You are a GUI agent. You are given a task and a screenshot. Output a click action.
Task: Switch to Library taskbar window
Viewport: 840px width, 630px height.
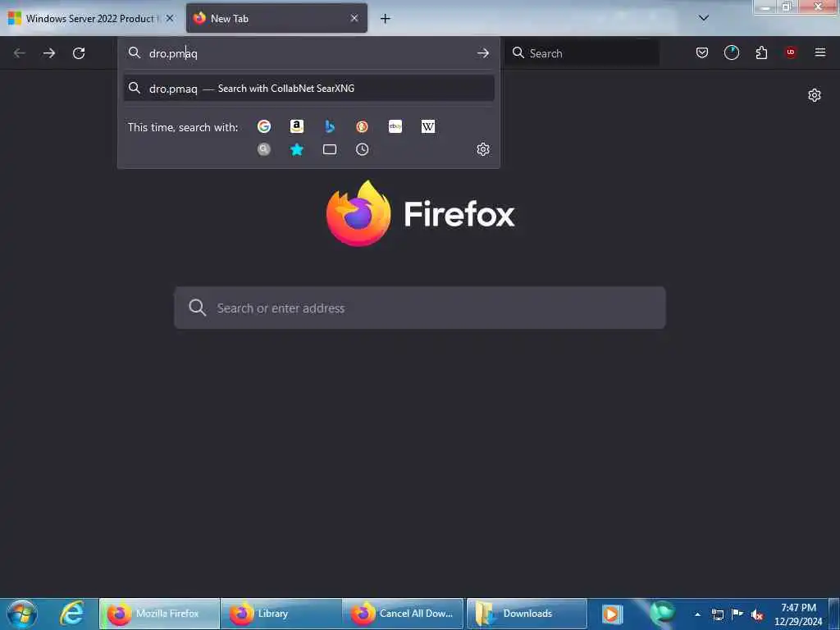281,614
